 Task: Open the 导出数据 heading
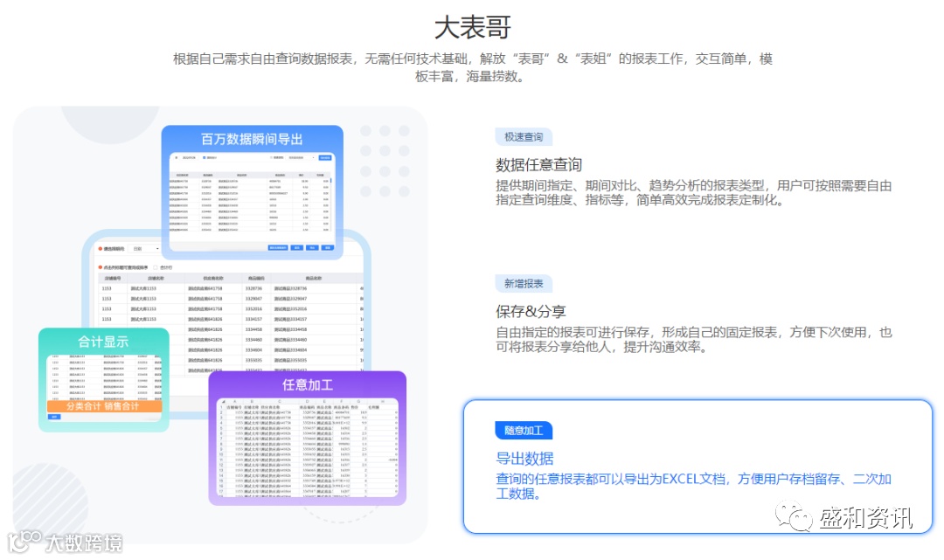[524, 458]
